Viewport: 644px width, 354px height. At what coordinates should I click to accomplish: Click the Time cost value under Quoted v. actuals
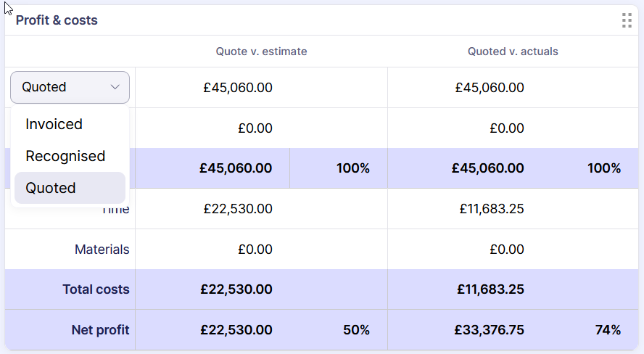[491, 209]
